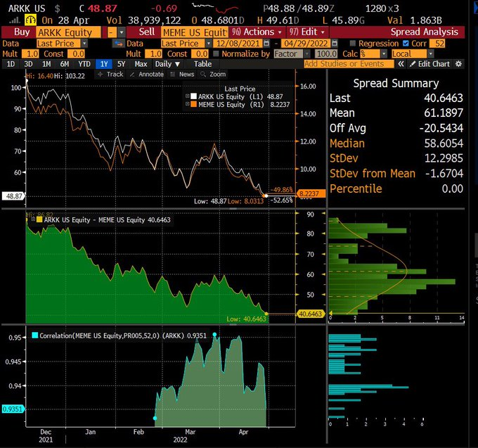Toggle MEME US Equity legend expand box
The height and width of the screenshot is (448, 478).
coord(188,104)
